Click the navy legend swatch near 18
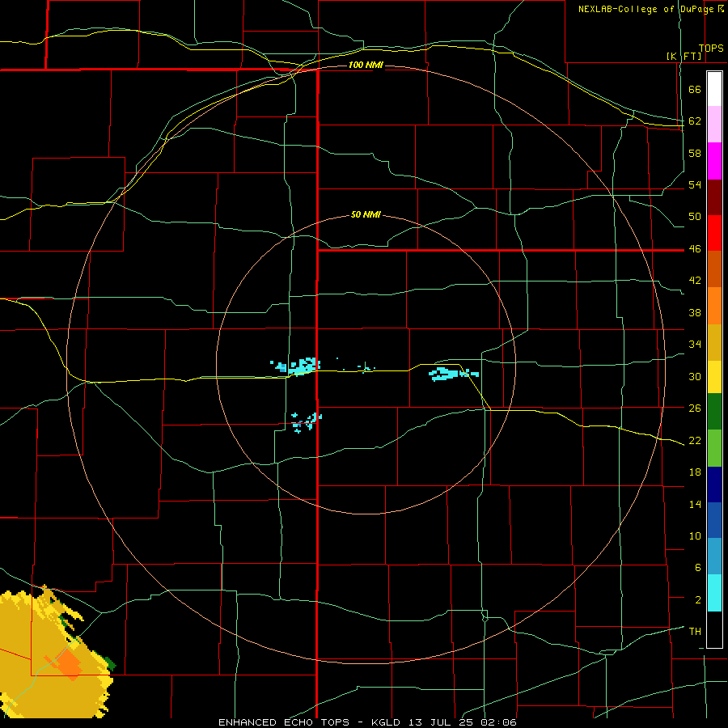Screen dimensions: 728x728 point(714,485)
